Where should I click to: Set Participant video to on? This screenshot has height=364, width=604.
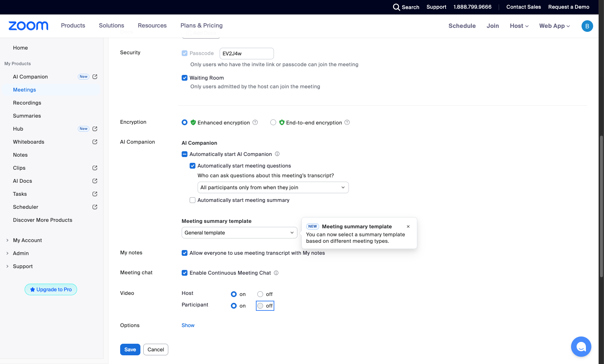tap(234, 306)
